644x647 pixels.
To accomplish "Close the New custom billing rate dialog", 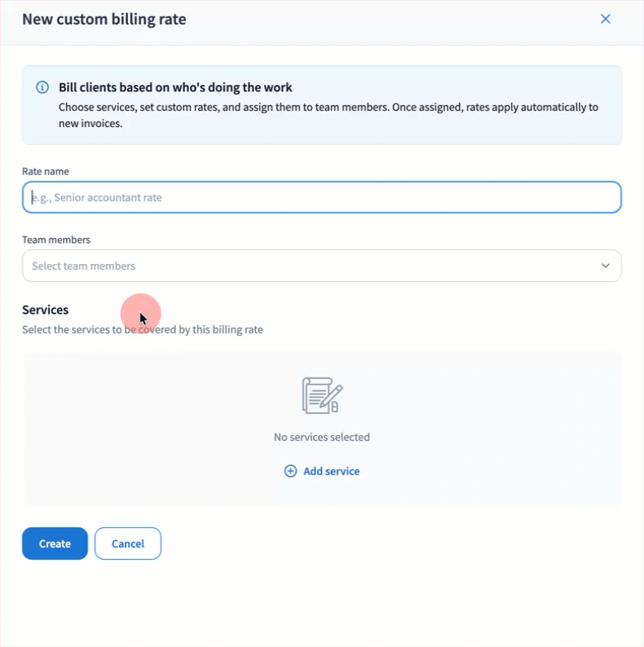I will (x=605, y=19).
